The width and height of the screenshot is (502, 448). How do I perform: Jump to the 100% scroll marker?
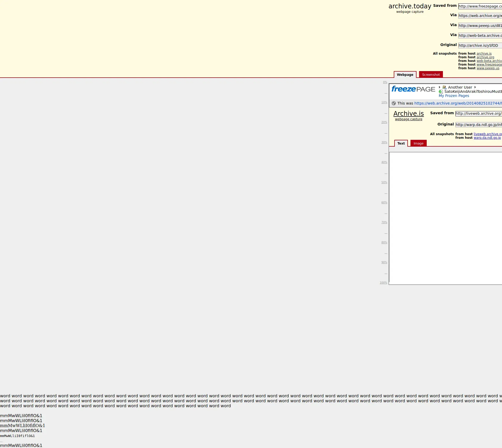pyautogui.click(x=383, y=283)
